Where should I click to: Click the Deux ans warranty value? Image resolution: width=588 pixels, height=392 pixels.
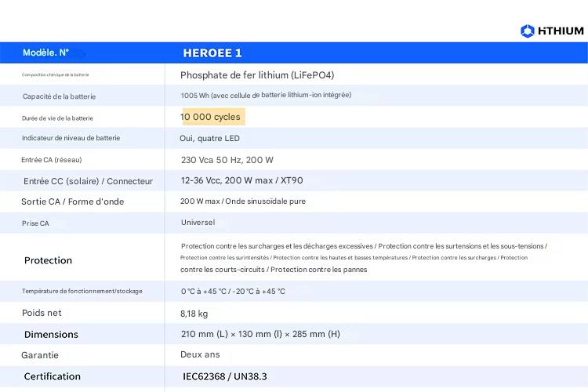pyautogui.click(x=199, y=355)
